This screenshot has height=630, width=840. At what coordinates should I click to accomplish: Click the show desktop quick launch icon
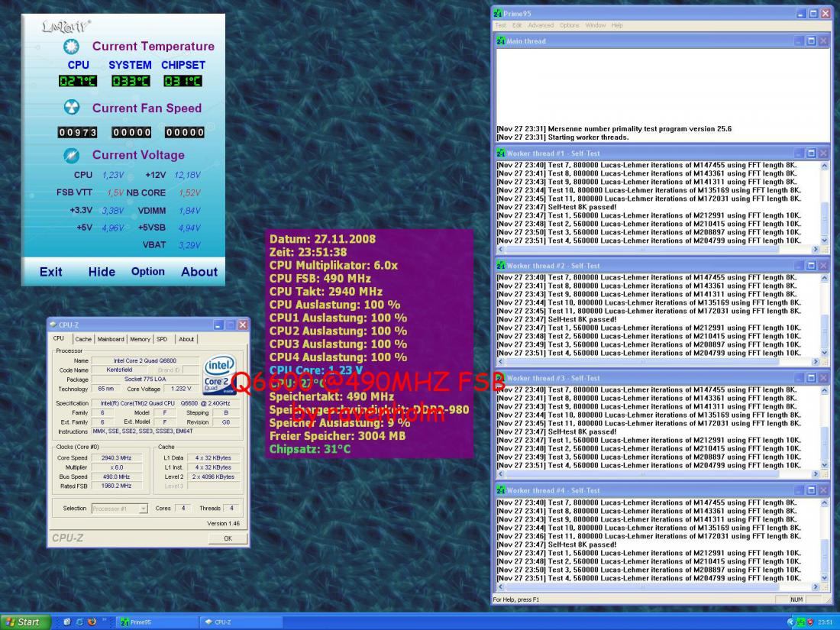click(67, 622)
